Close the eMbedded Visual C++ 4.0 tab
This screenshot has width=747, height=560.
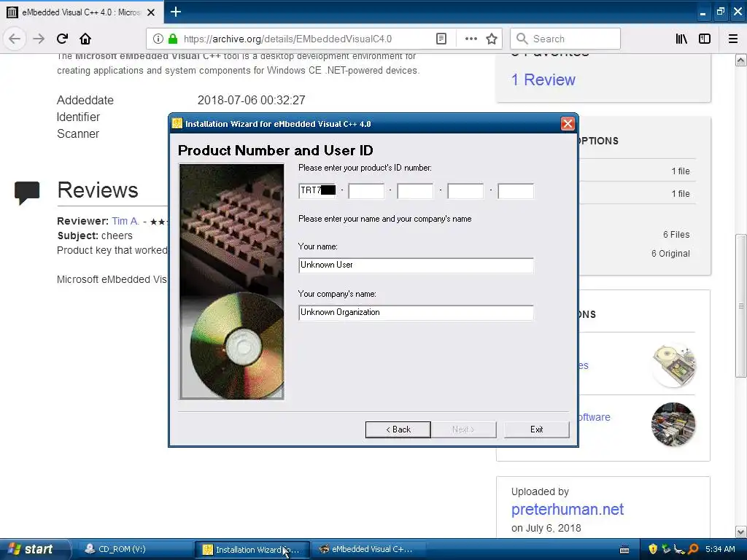tap(151, 12)
